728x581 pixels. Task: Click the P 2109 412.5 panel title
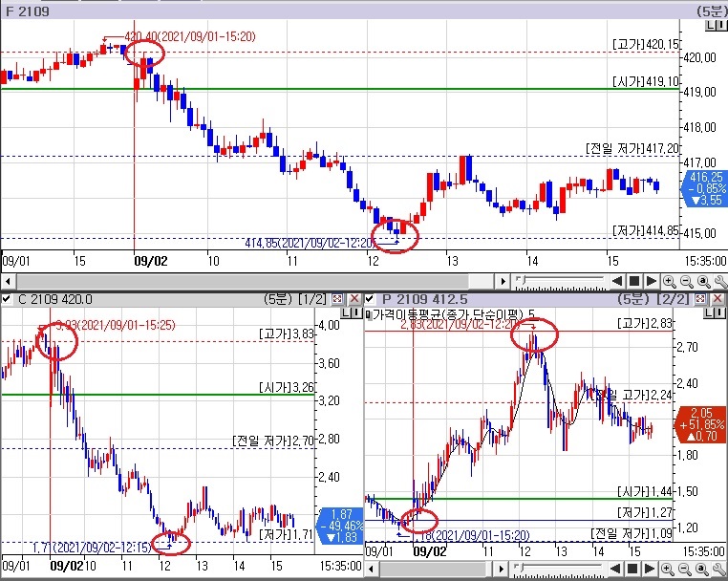coord(424,299)
